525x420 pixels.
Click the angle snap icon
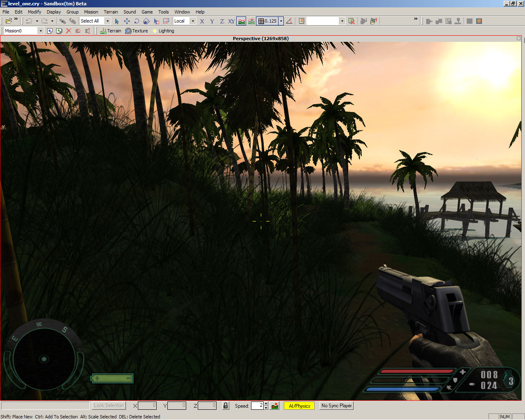(289, 21)
